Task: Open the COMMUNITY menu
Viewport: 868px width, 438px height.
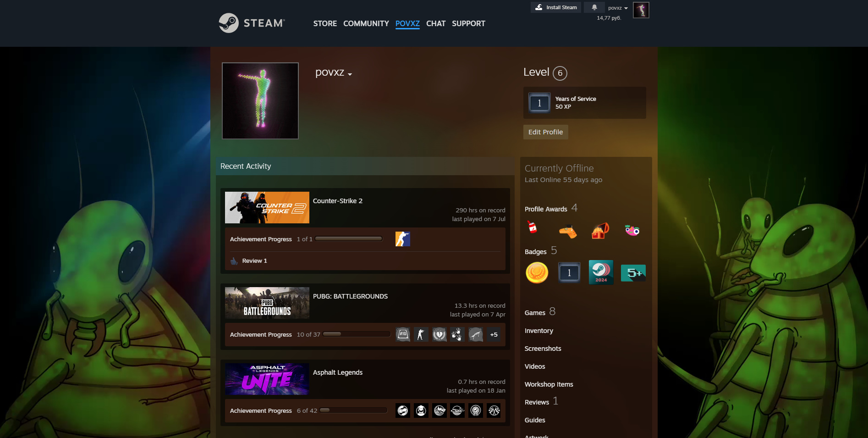Action: 366,23
